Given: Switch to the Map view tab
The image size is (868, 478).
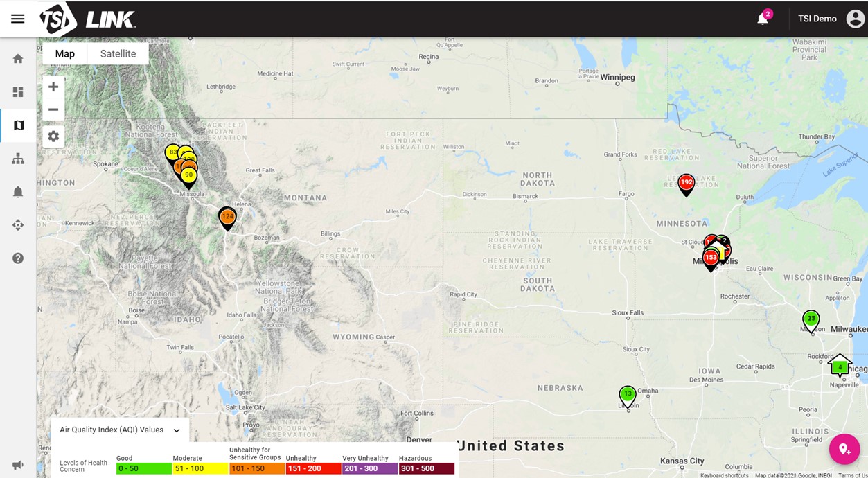Looking at the screenshot, I should click(x=65, y=54).
